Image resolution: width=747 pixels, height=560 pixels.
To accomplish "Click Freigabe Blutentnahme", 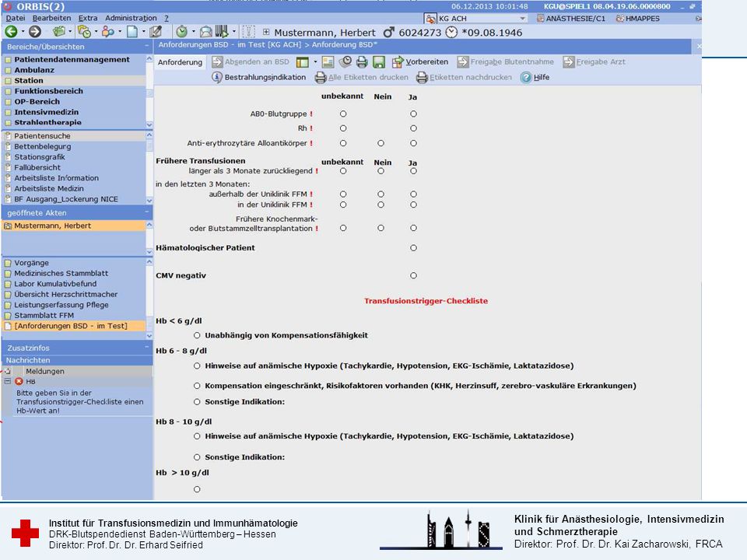I will point(506,62).
